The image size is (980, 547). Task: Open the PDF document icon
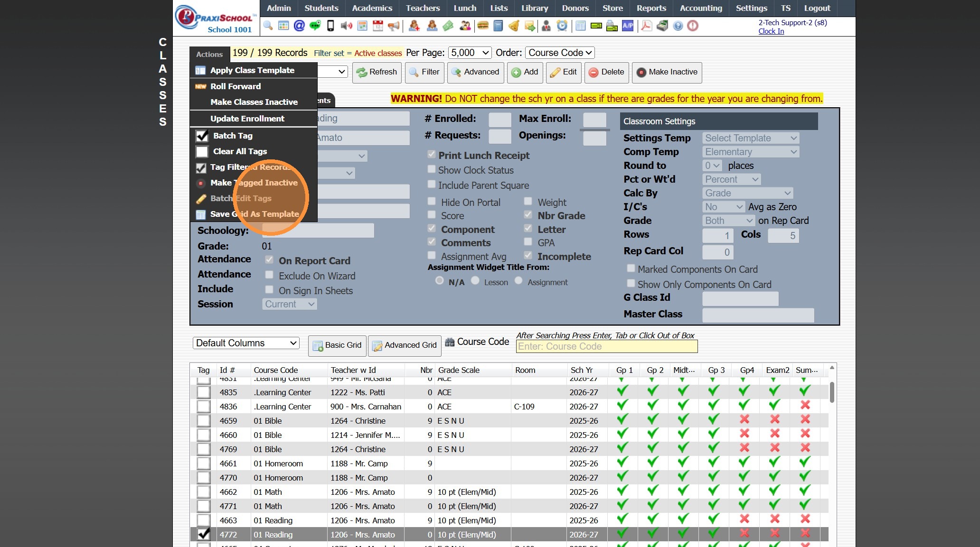click(x=646, y=26)
